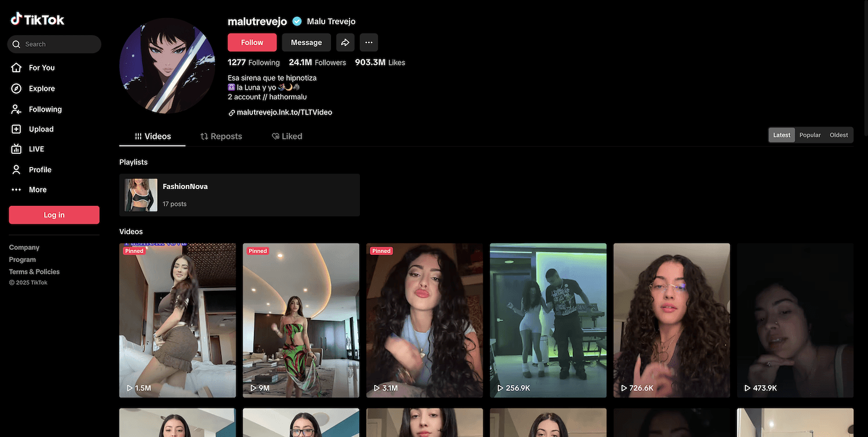Open LIVE from the sidebar
868x437 pixels.
pyautogui.click(x=36, y=149)
